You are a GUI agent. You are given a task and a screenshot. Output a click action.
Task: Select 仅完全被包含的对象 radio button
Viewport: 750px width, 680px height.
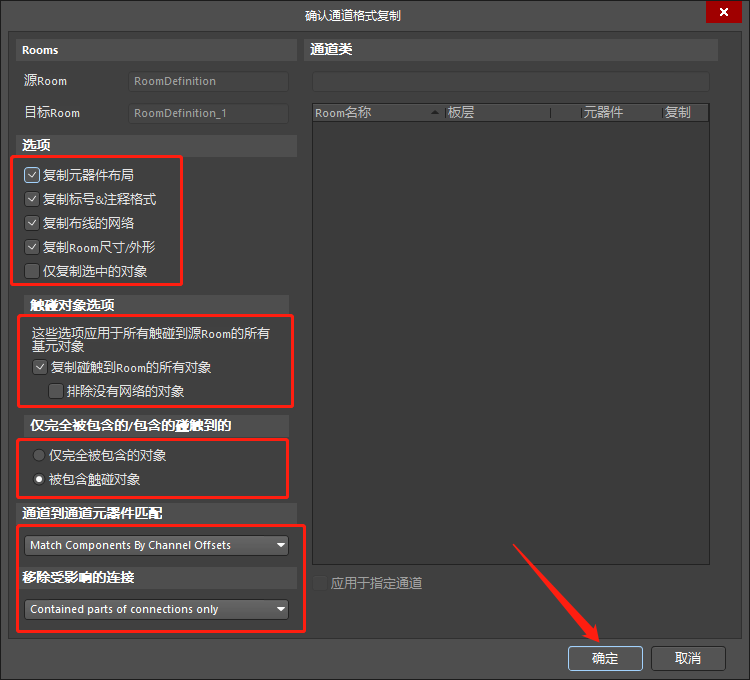coord(39,455)
